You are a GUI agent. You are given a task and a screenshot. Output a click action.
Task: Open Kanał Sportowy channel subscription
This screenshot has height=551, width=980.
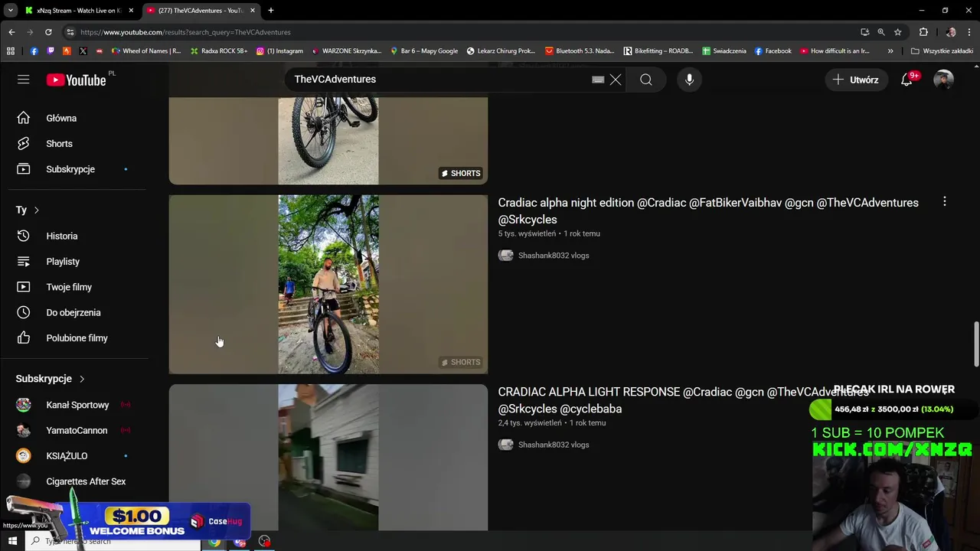(77, 405)
